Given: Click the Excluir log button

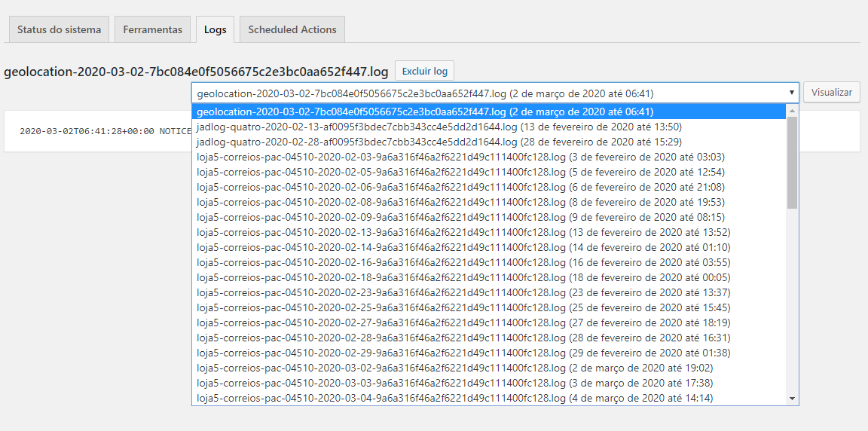Looking at the screenshot, I should [x=424, y=72].
